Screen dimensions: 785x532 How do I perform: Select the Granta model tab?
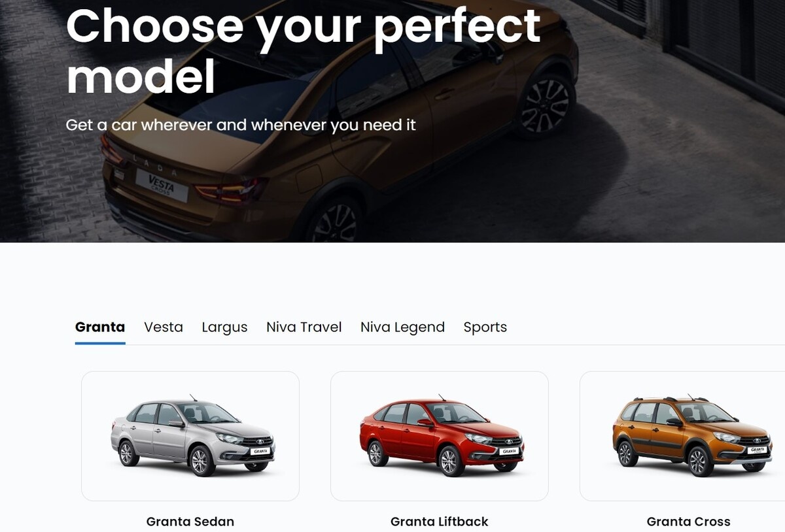click(x=100, y=327)
